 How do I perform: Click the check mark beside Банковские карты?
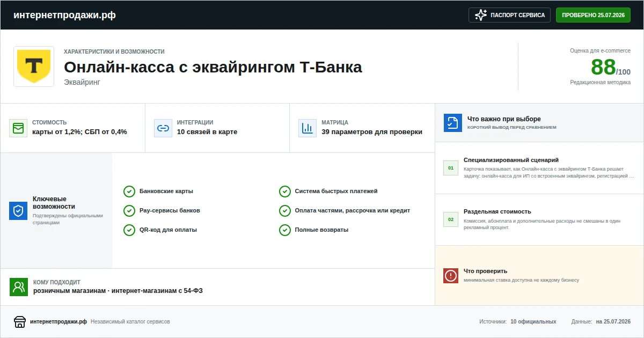point(129,192)
